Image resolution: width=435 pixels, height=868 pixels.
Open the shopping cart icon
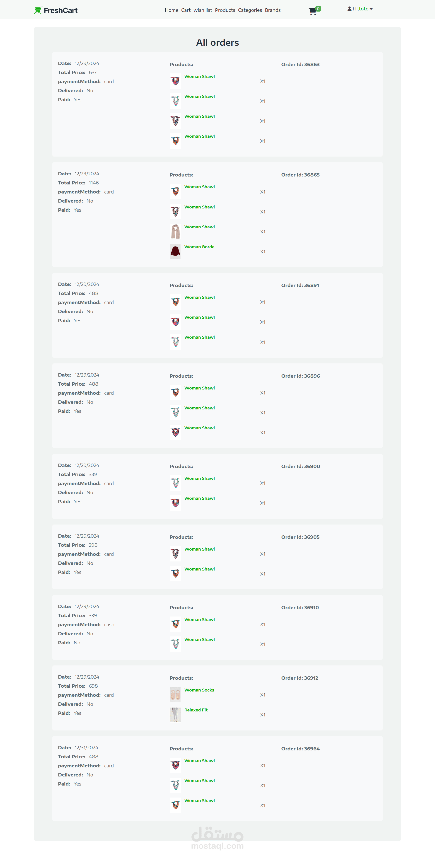[x=312, y=12]
